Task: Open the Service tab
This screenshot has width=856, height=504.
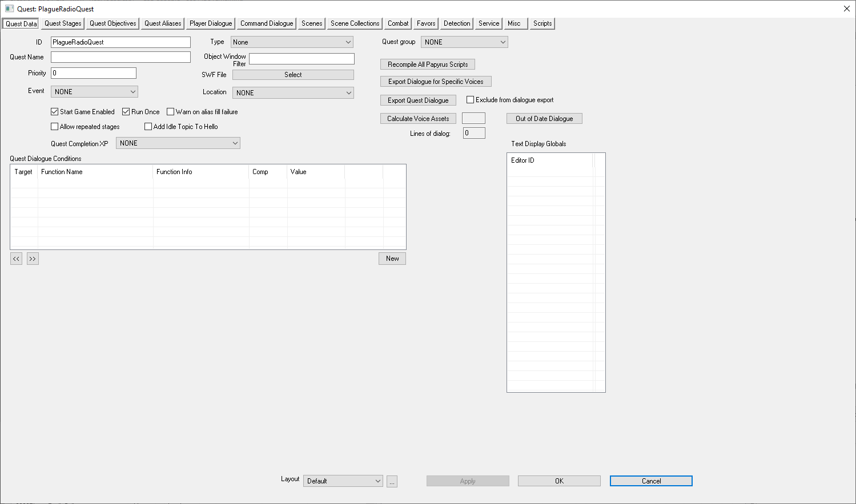Action: coord(489,23)
